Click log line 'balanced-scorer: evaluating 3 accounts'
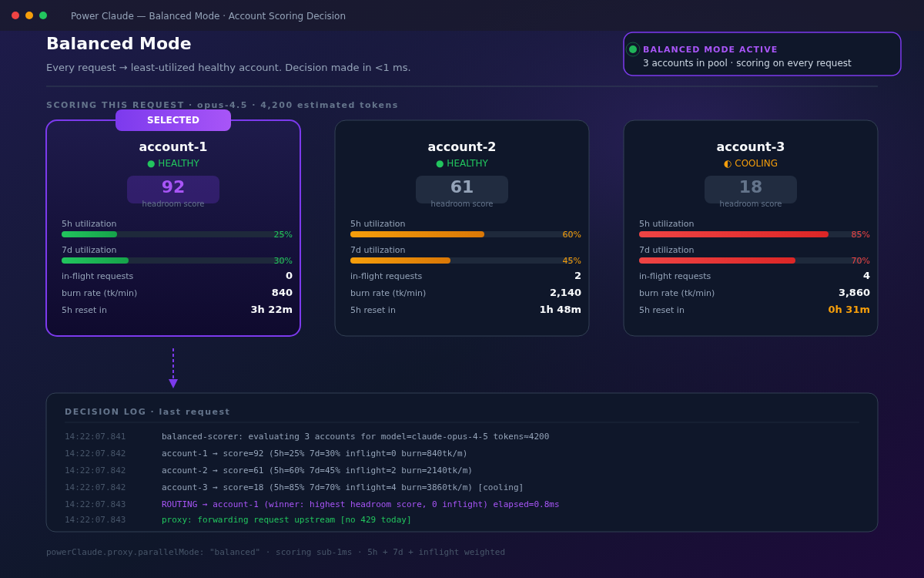The height and width of the screenshot is (578, 924). point(355,436)
